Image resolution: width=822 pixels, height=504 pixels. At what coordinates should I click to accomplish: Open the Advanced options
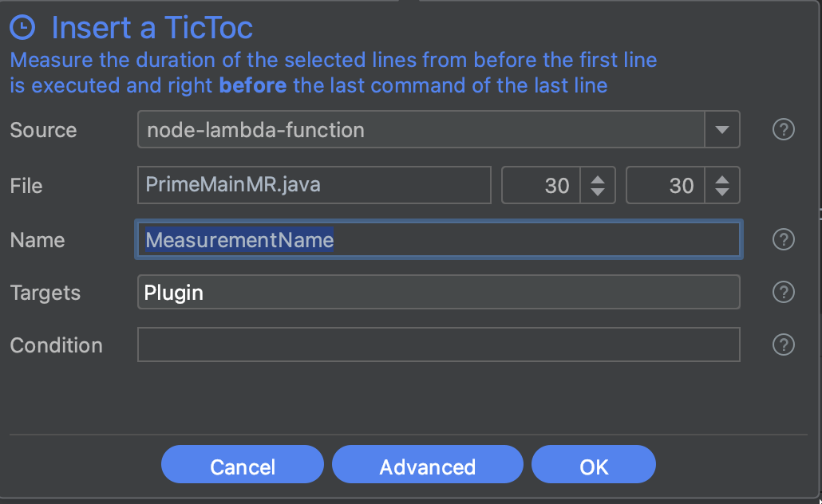point(427,467)
